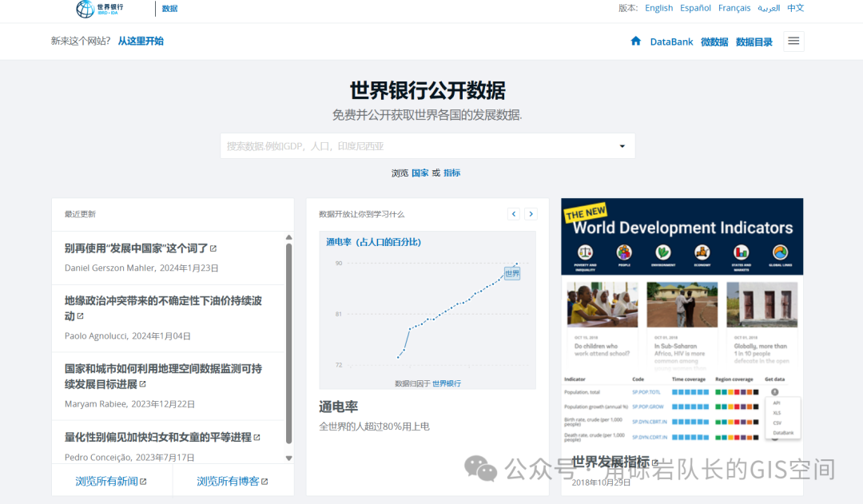This screenshot has width=863, height=504.
Task: Click the Economy theme icon
Action: 702,252
